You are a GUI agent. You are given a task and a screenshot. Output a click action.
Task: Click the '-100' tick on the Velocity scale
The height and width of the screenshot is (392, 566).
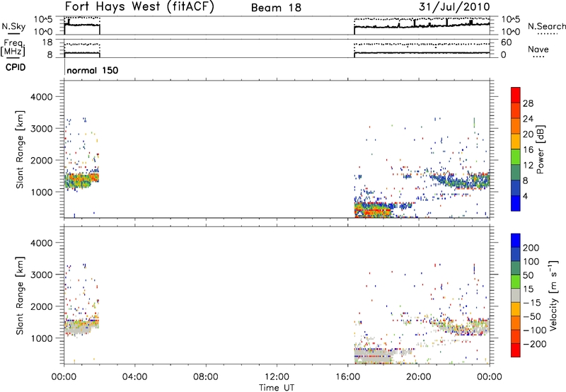point(534,330)
